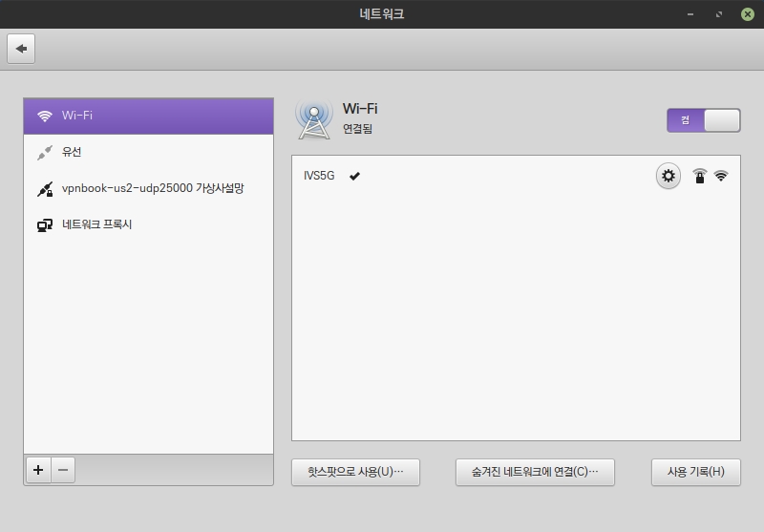Click the Wi-Fi icon in sidebar
This screenshot has height=532, width=764.
tap(44, 116)
